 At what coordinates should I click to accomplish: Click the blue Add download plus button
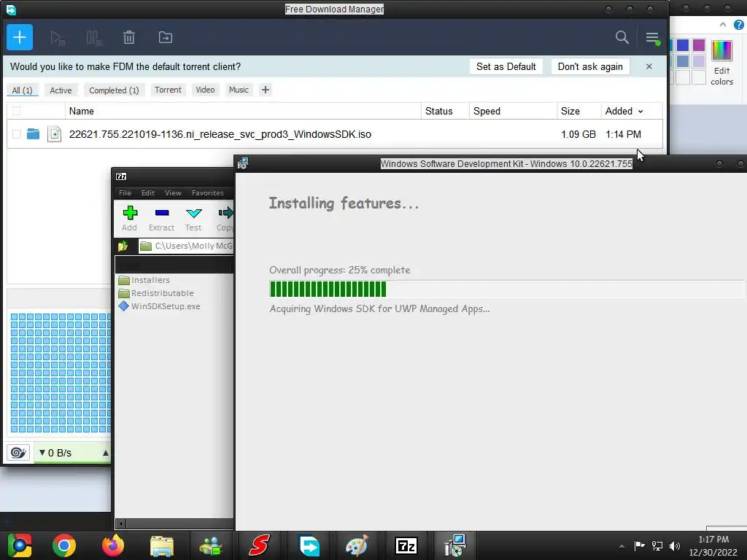coord(20,37)
